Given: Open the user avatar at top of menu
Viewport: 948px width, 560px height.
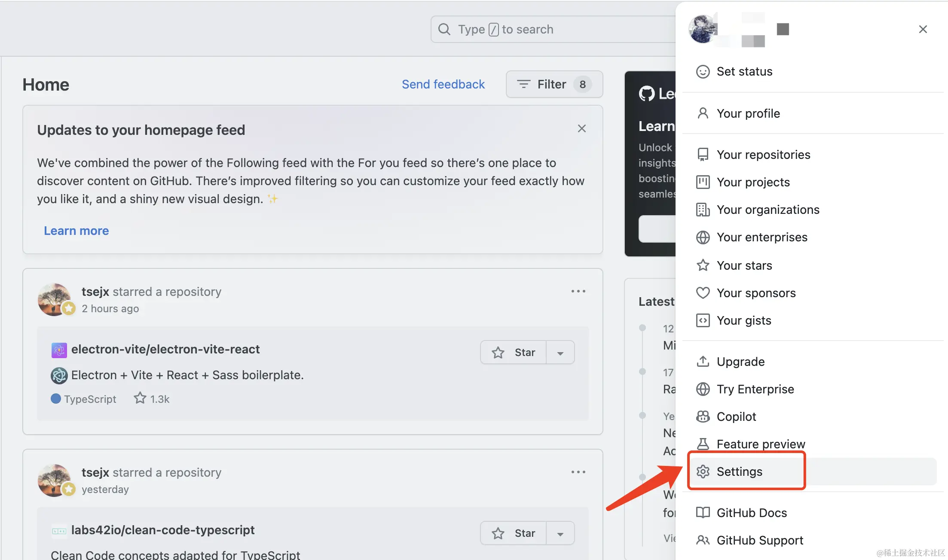Looking at the screenshot, I should tap(703, 29).
